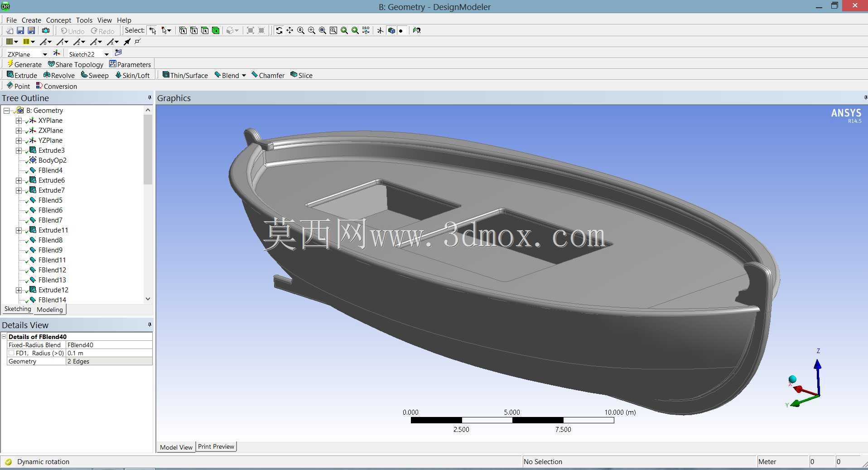Click the Save Project floppy icon
Screen dimensions: 868x470
20,30
